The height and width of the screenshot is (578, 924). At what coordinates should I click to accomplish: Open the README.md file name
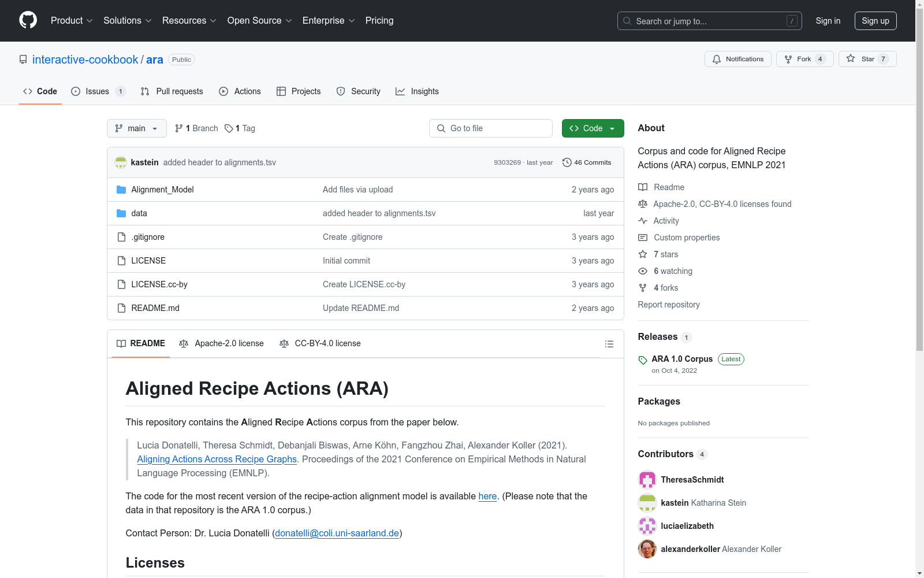(x=155, y=308)
